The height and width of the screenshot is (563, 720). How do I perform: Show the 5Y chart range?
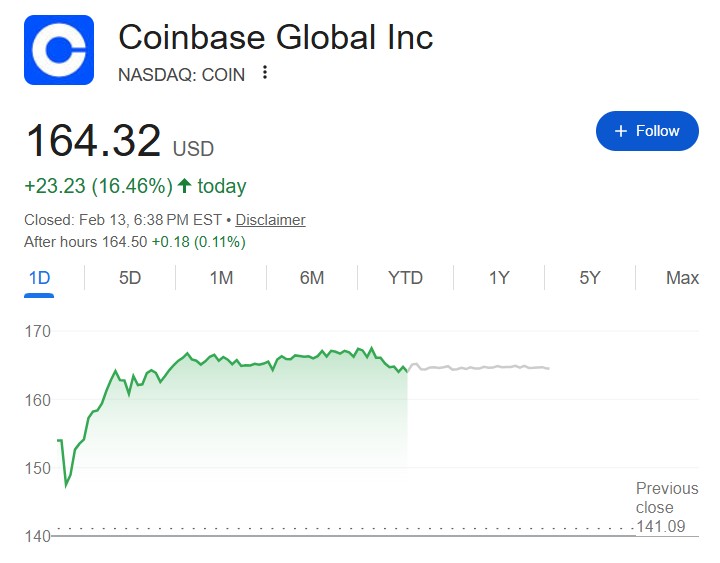point(590,278)
